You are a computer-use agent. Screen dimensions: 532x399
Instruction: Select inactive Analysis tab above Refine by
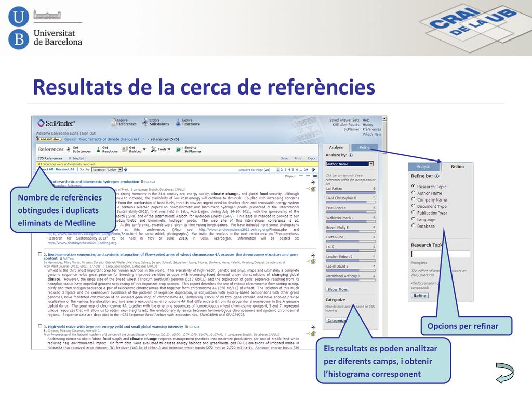[x=423, y=167]
